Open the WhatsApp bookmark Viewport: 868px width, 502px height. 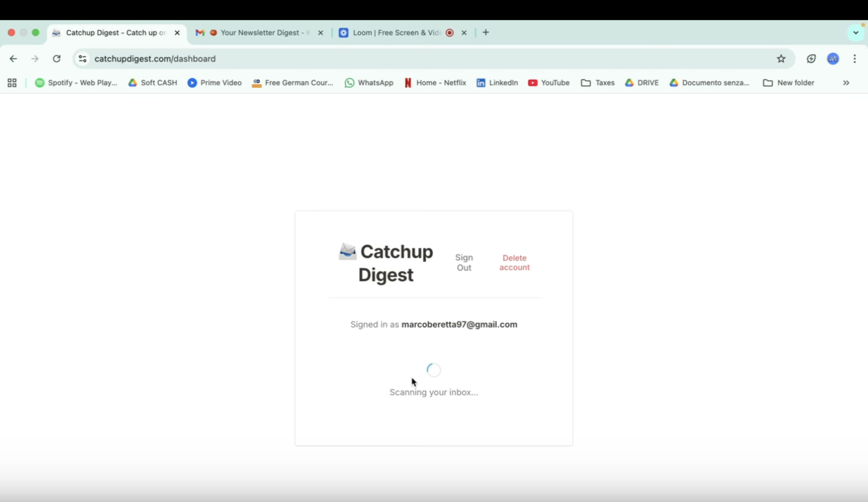pyautogui.click(x=369, y=83)
